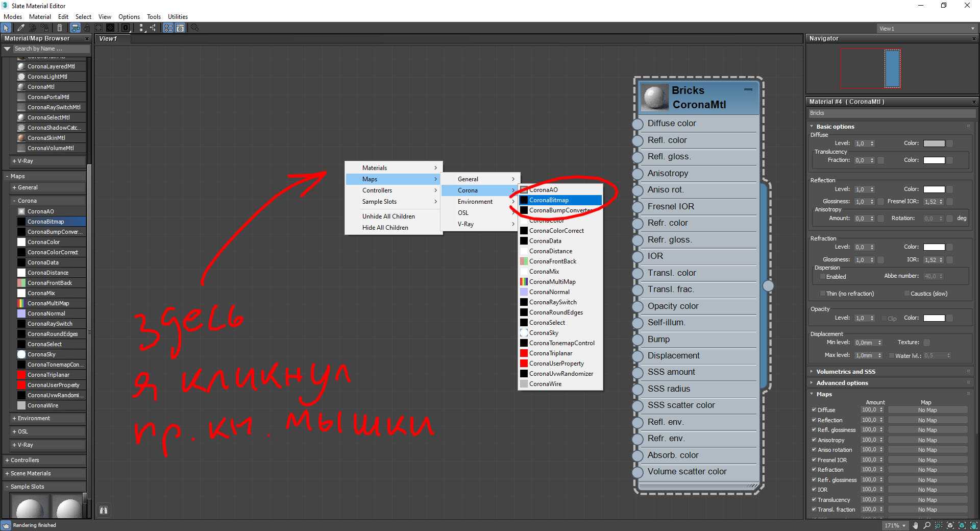Open the View1 dropdown at top right
The height and width of the screenshot is (531, 980).
(926, 29)
